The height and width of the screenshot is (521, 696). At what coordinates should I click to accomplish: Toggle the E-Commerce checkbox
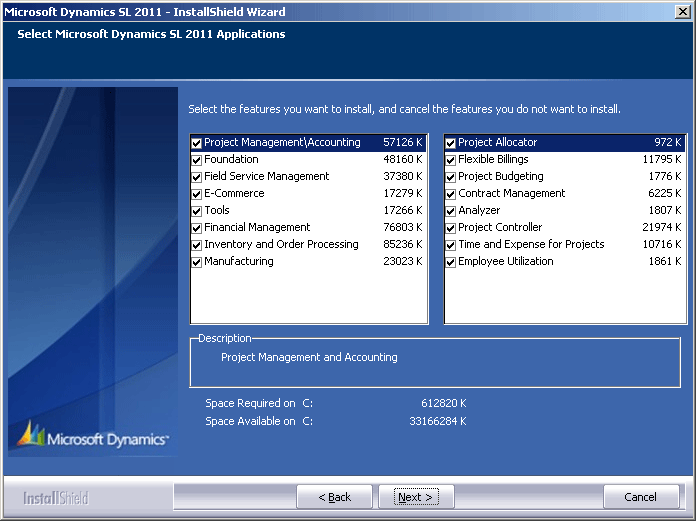pyautogui.click(x=197, y=194)
